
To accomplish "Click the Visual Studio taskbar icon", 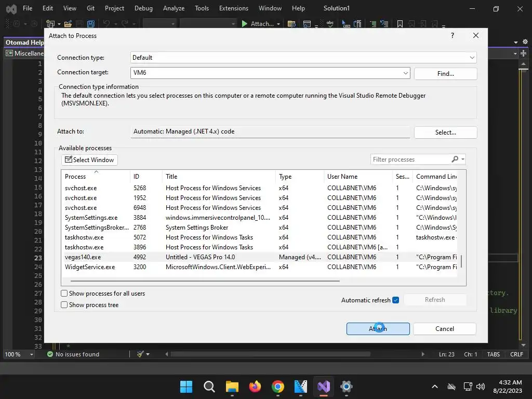I will point(324,387).
